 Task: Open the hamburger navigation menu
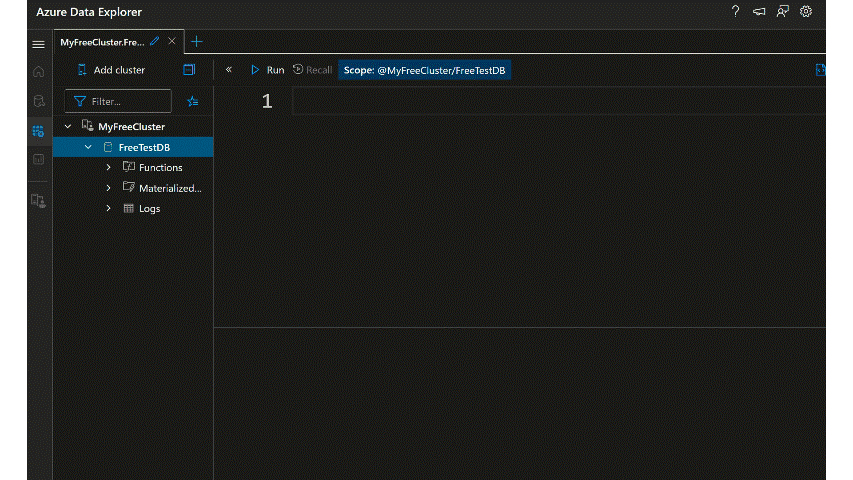click(x=38, y=45)
